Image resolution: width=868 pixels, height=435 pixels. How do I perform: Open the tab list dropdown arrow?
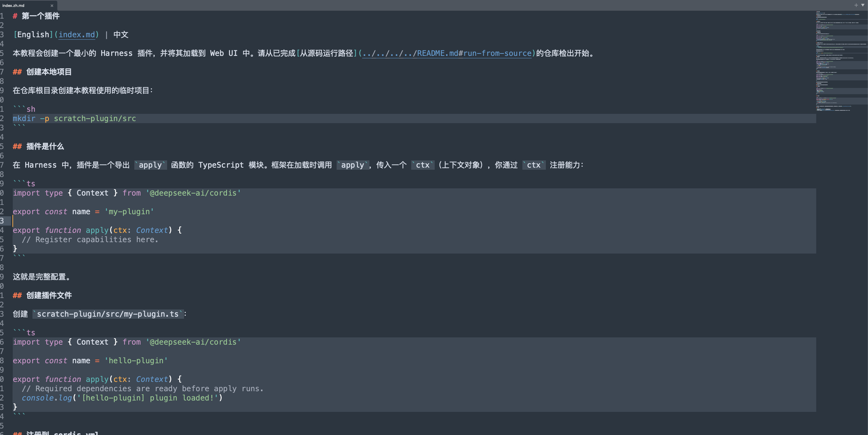pos(863,5)
